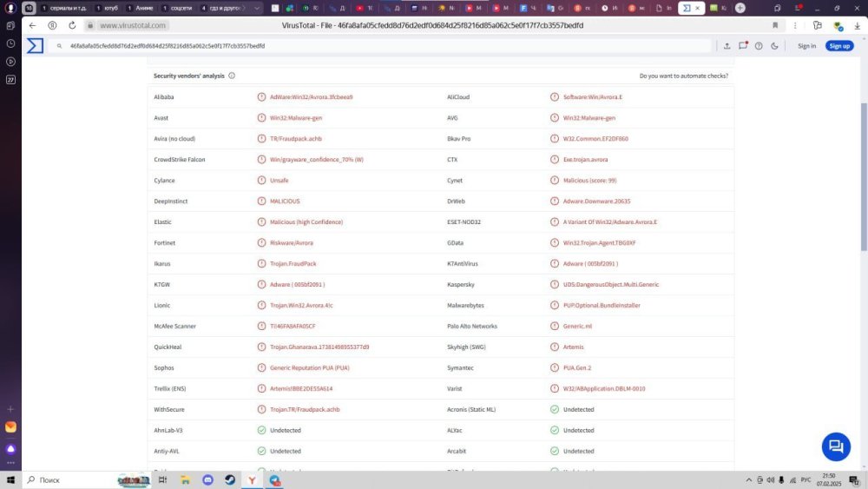Open Steam from the taskbar
The image size is (868, 489).
click(230, 479)
